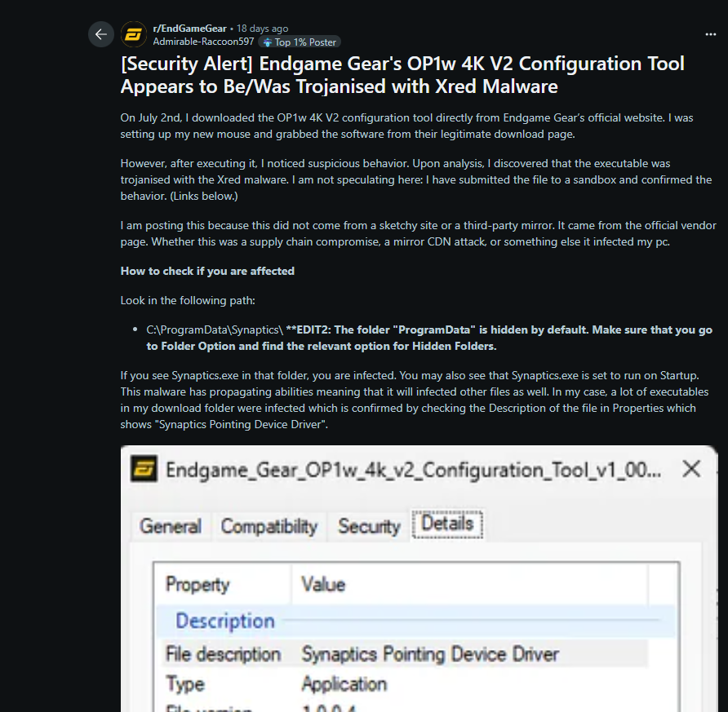The height and width of the screenshot is (712, 728).
Task: View Admirable-Raccoon597 user profile
Action: click(x=203, y=42)
